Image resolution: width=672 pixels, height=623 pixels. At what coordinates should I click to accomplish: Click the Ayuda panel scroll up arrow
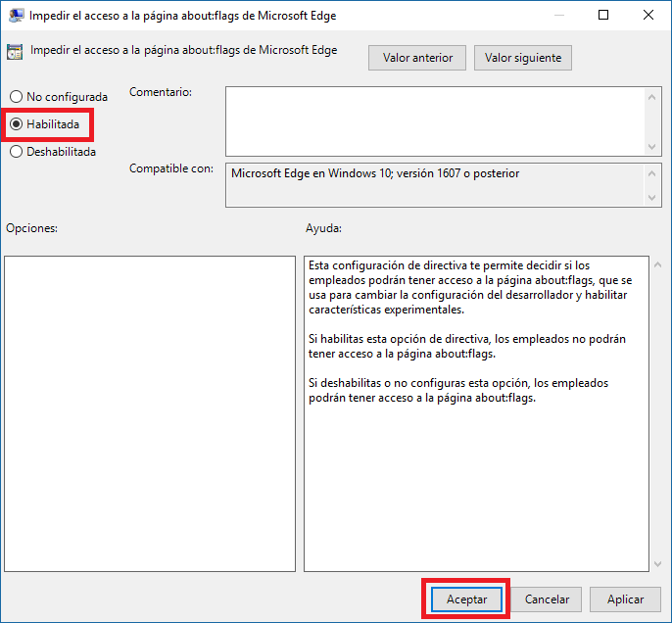click(658, 264)
